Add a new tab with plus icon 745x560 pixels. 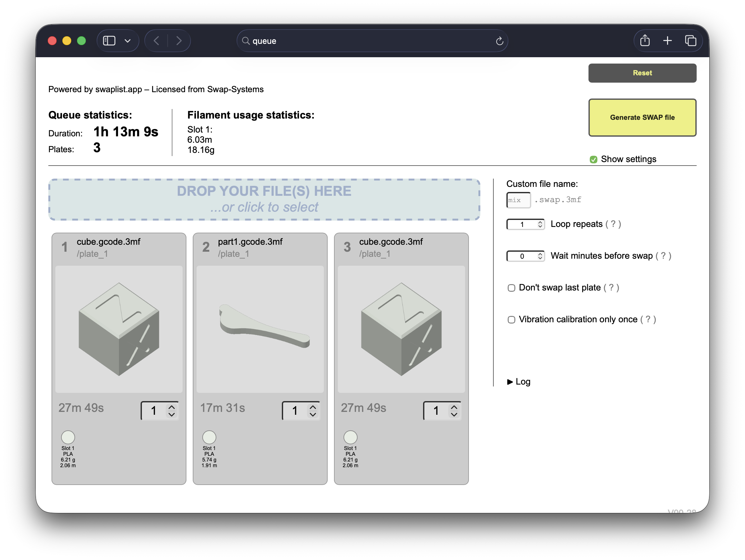click(x=667, y=41)
